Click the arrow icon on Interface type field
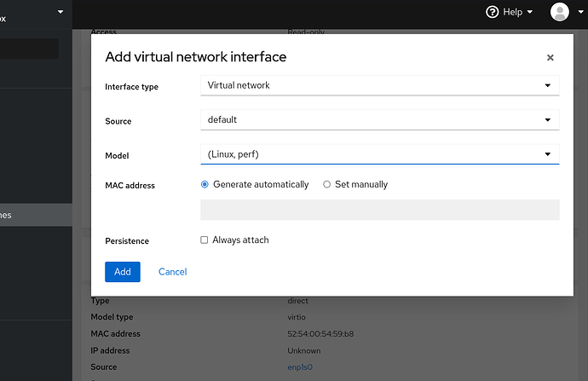588x381 pixels. coord(547,85)
